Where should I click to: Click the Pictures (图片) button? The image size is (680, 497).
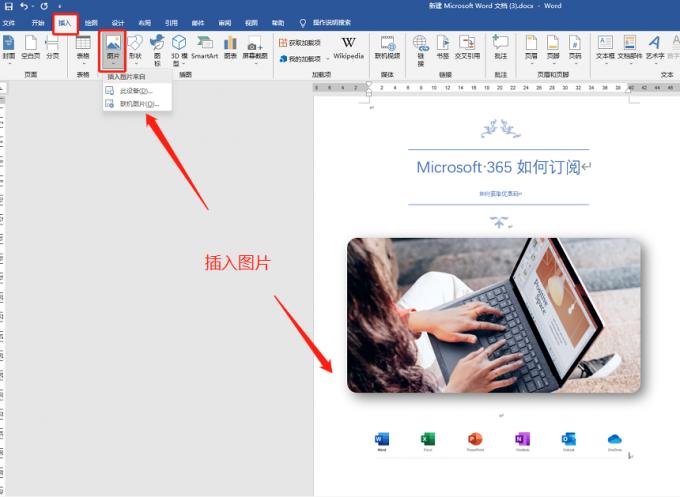tap(113, 50)
